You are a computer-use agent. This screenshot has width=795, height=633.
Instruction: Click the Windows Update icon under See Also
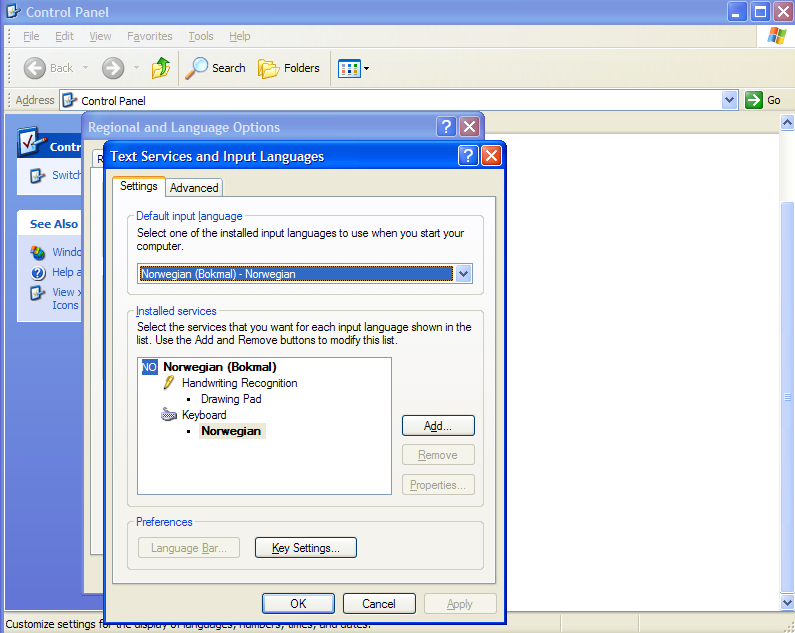[x=38, y=252]
